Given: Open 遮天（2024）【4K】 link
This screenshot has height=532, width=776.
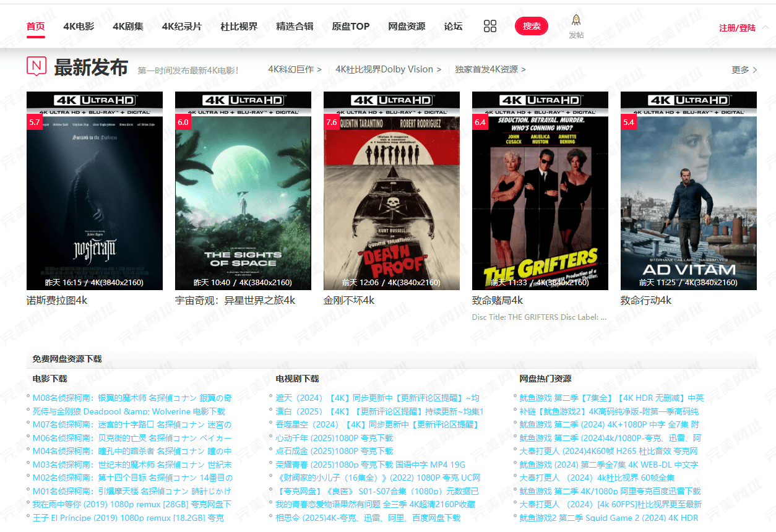Looking at the screenshot, I should point(377,398).
